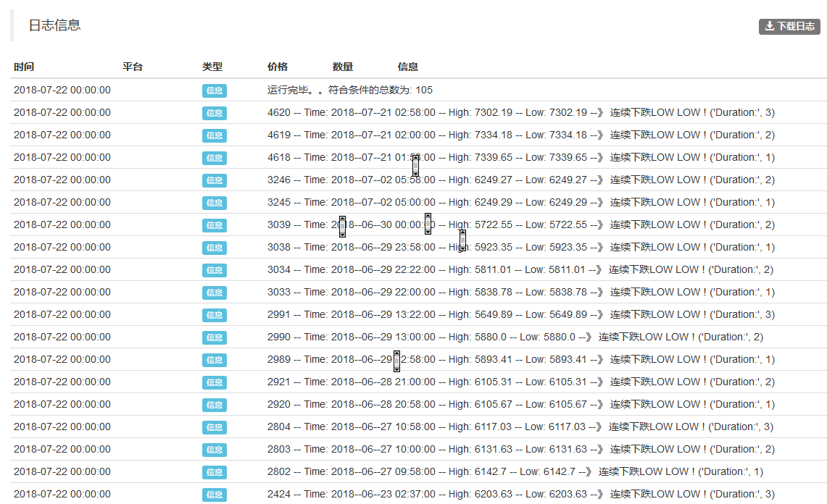Click the 下载日志 download button
This screenshot has height=504, width=827.
(789, 27)
